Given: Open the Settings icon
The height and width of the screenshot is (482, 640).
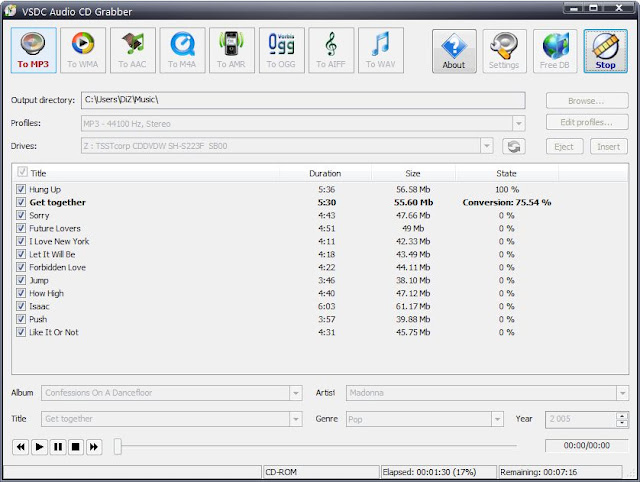Looking at the screenshot, I should (504, 51).
